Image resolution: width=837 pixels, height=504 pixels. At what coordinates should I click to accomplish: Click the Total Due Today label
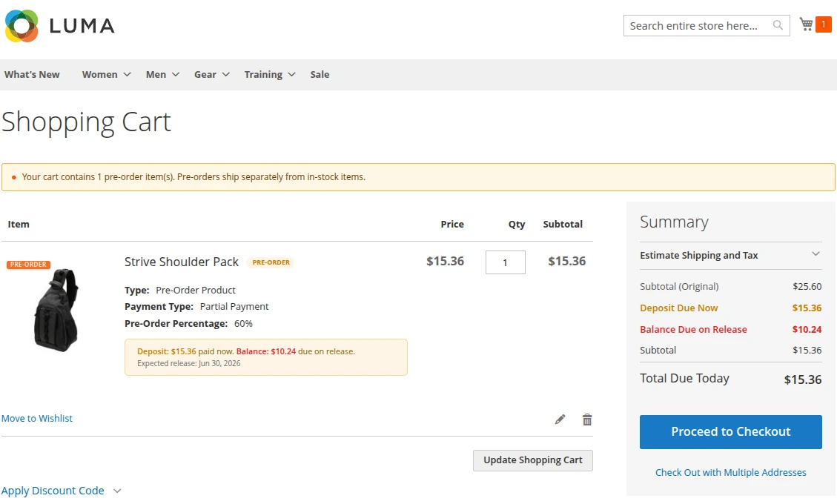pyautogui.click(x=684, y=379)
